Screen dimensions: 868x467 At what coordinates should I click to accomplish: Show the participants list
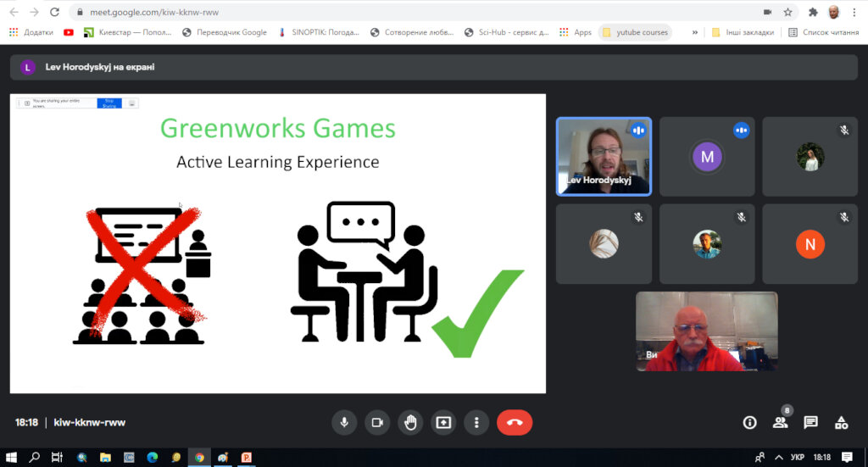[x=780, y=422]
